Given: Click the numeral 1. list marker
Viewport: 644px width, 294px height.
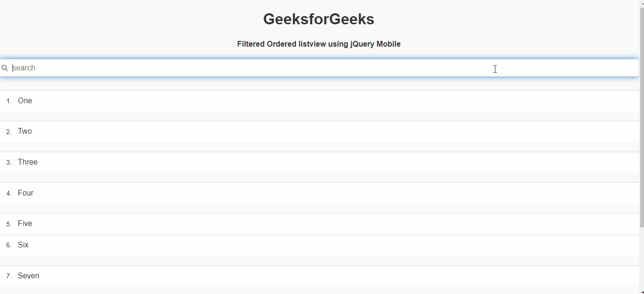Looking at the screenshot, I should [x=9, y=101].
